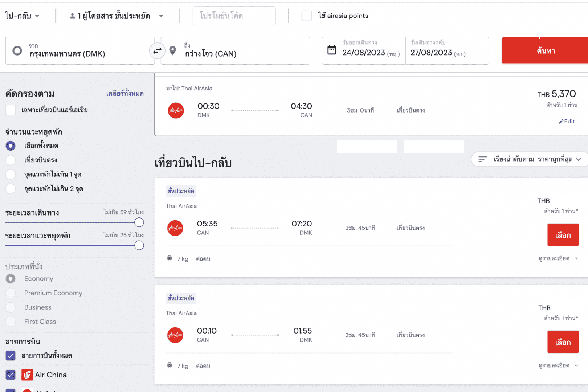
Task: Click the Air China airline logo
Action: pyautogui.click(x=27, y=375)
